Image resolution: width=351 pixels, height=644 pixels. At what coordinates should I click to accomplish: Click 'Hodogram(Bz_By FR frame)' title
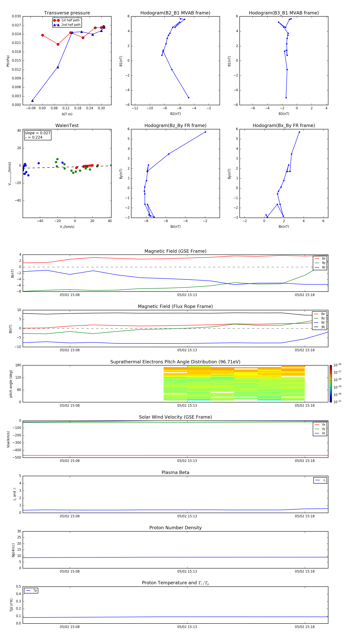175,125
